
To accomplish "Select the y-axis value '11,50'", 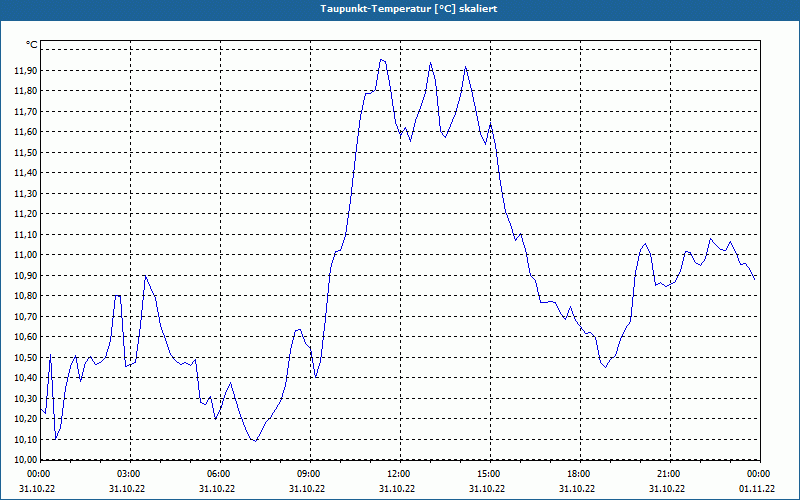I will coord(26,153).
